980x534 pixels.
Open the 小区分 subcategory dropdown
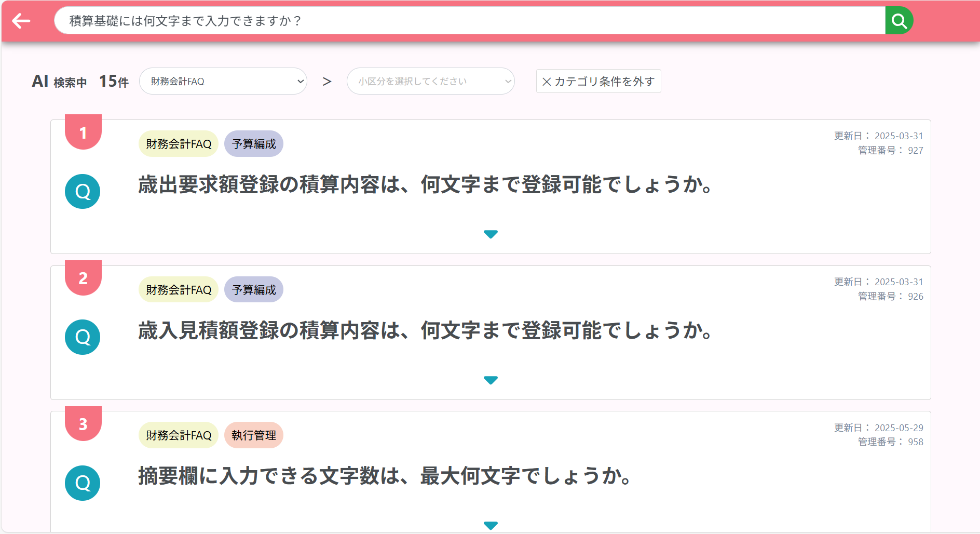point(430,82)
